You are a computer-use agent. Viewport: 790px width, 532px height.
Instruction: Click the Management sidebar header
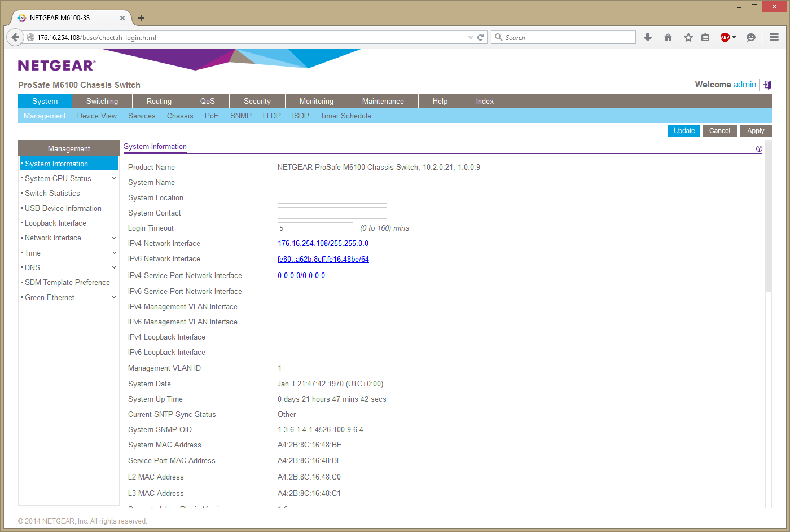pyautogui.click(x=69, y=148)
